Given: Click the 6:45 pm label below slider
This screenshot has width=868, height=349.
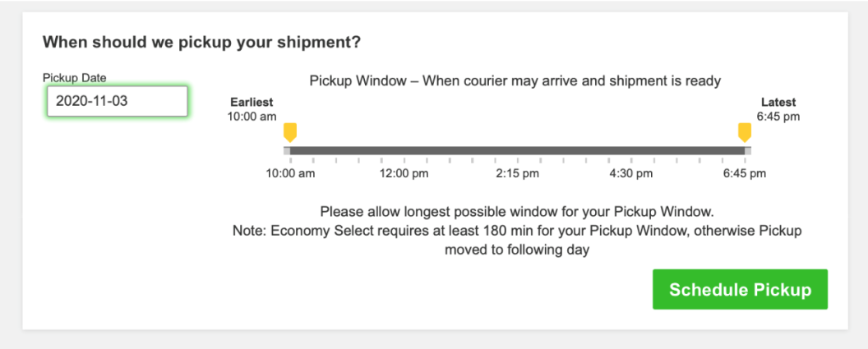Looking at the screenshot, I should (x=744, y=173).
